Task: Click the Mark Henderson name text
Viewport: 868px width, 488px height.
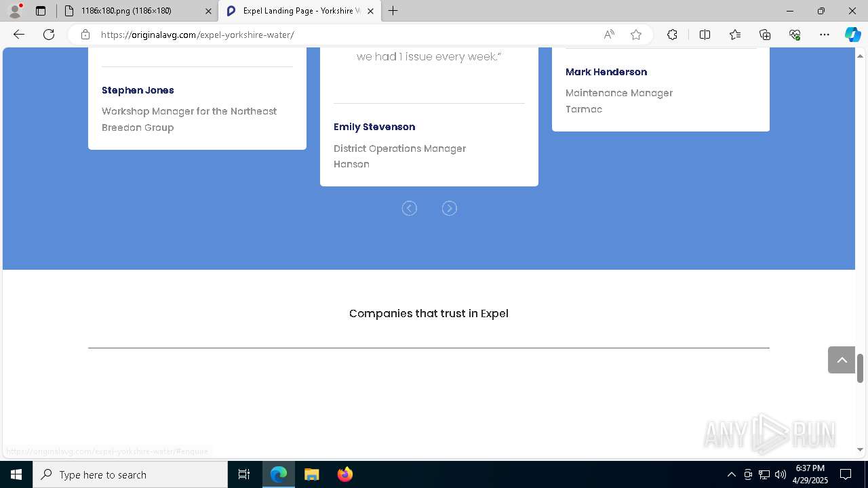Action: click(x=606, y=72)
